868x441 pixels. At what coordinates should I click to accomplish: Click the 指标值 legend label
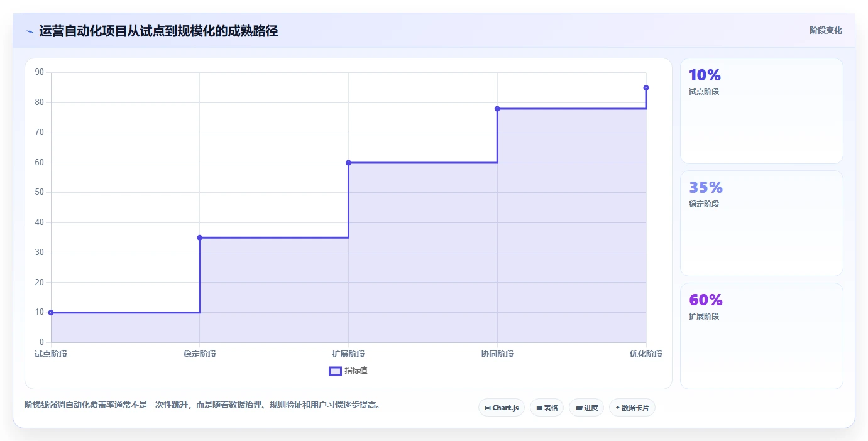356,371
